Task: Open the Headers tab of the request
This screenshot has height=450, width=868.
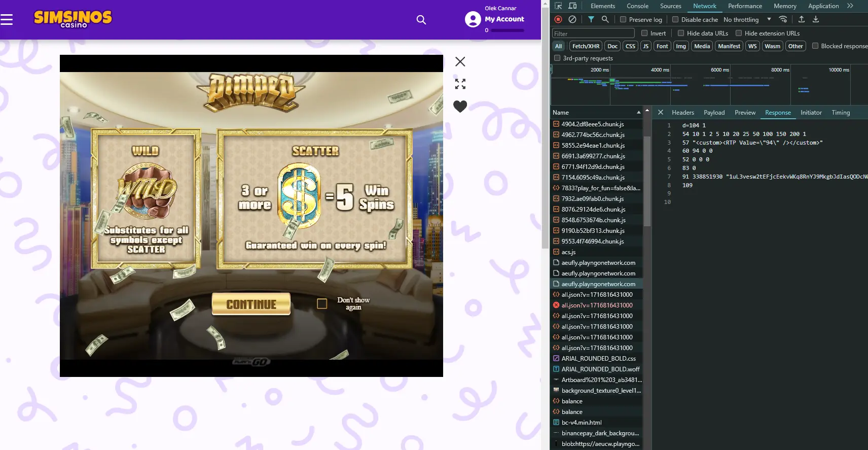Action: [x=683, y=113]
